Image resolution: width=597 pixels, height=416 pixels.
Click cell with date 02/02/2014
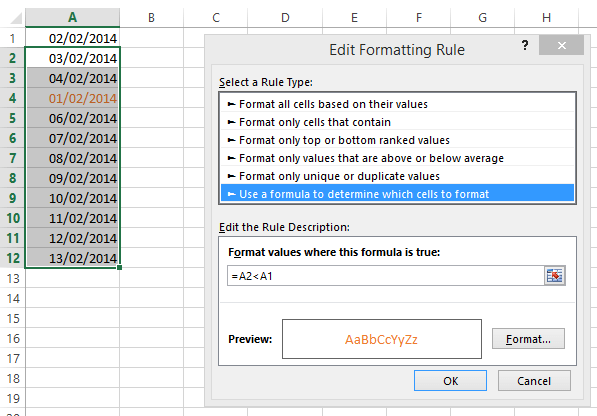pyautogui.click(x=72, y=38)
